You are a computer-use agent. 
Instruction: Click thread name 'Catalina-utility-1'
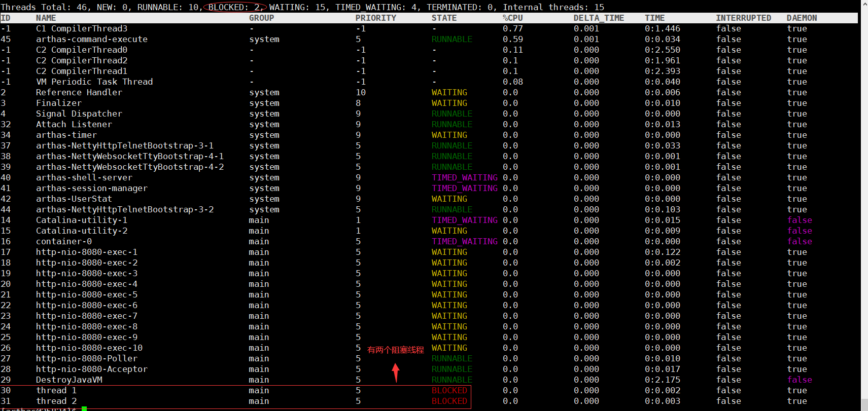pyautogui.click(x=82, y=220)
